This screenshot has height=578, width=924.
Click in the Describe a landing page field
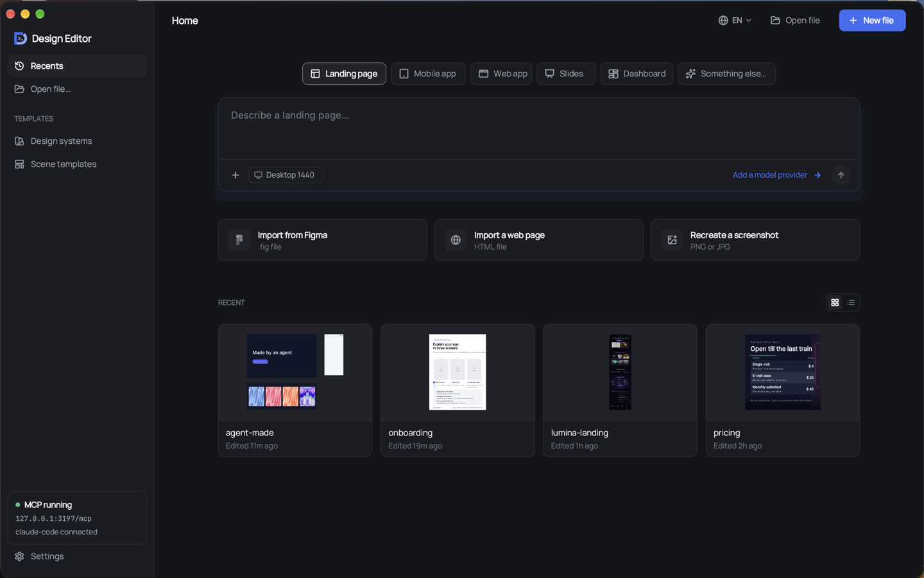point(538,128)
